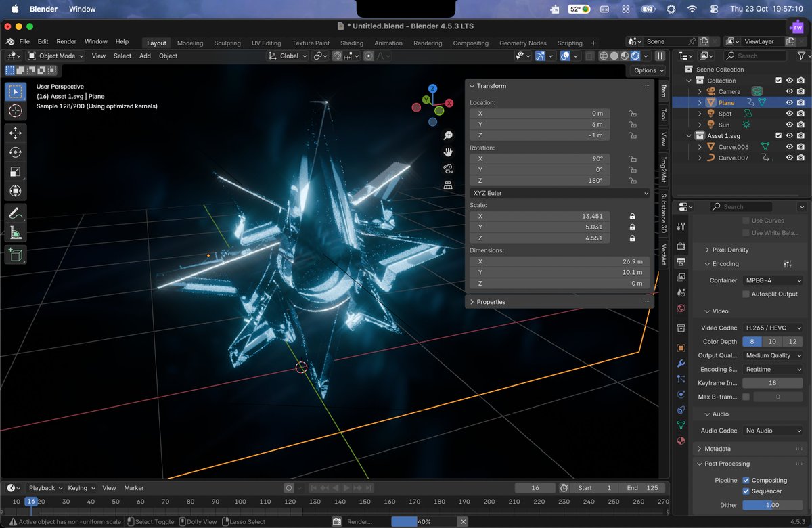Click the Keyframe Interval 18 field

coord(772,383)
